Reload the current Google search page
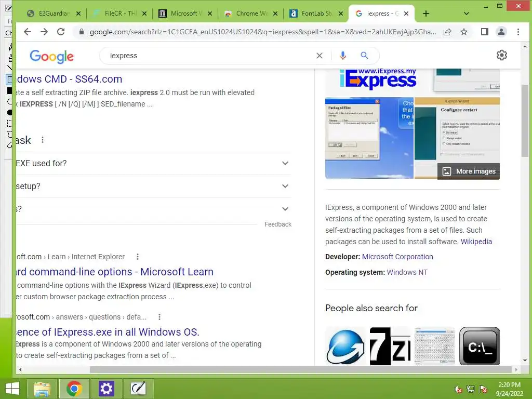532x399 pixels. coord(61,32)
